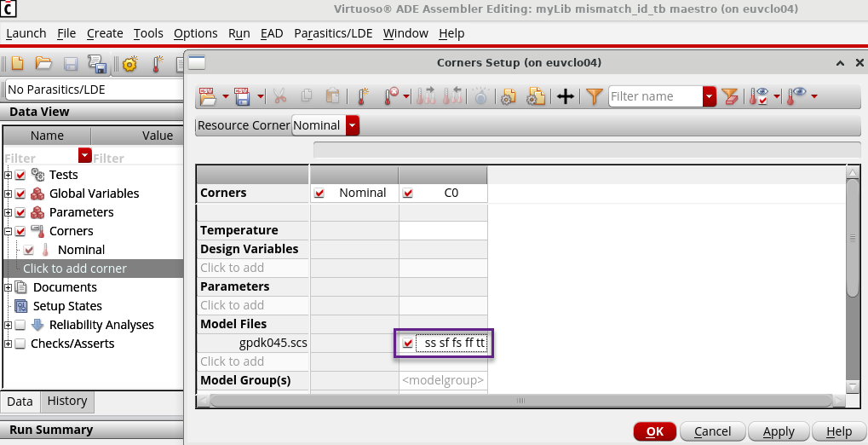Click the vertical scrollbar of corners table
The width and height of the screenshot is (868, 445).
click(x=853, y=239)
